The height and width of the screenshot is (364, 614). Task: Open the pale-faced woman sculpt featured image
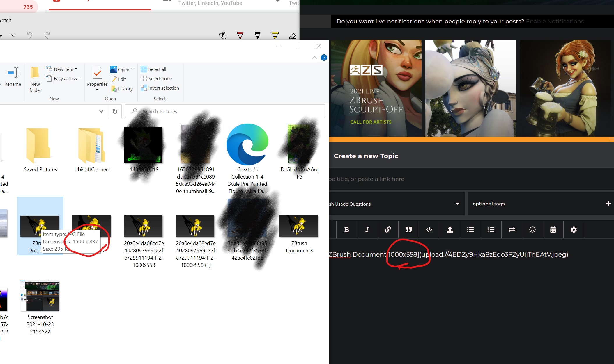(x=470, y=88)
